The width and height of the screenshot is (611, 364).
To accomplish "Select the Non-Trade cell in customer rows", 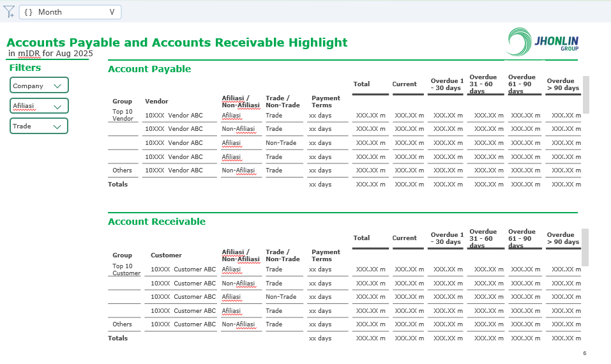I will click(x=281, y=297).
